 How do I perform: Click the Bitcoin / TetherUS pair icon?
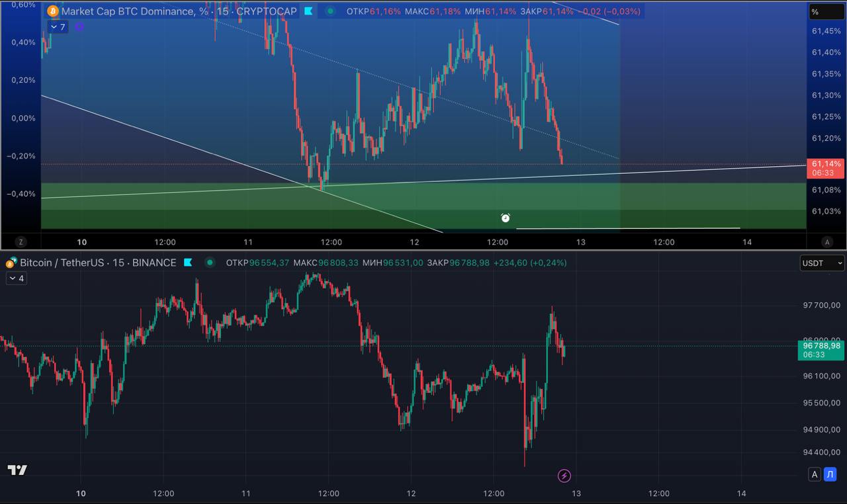point(11,263)
